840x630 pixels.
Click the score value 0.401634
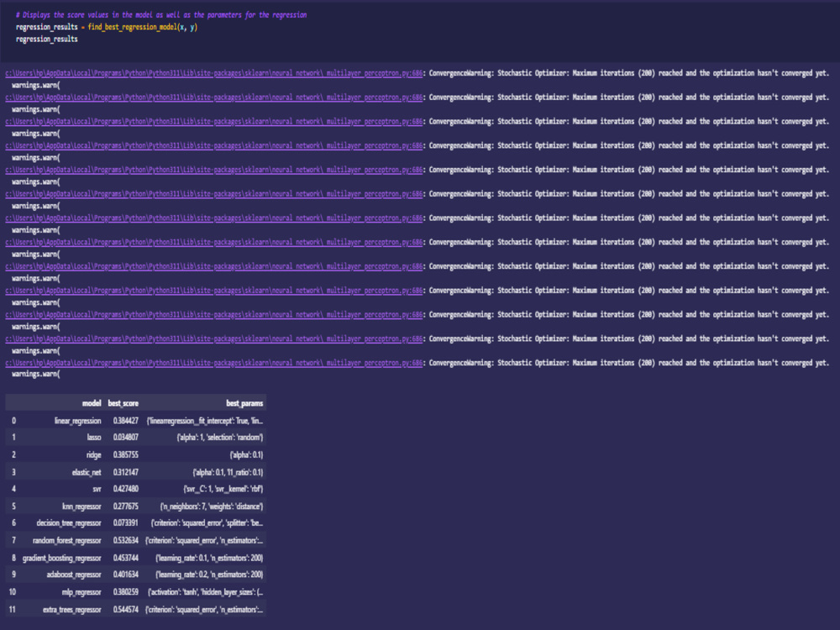(126, 575)
